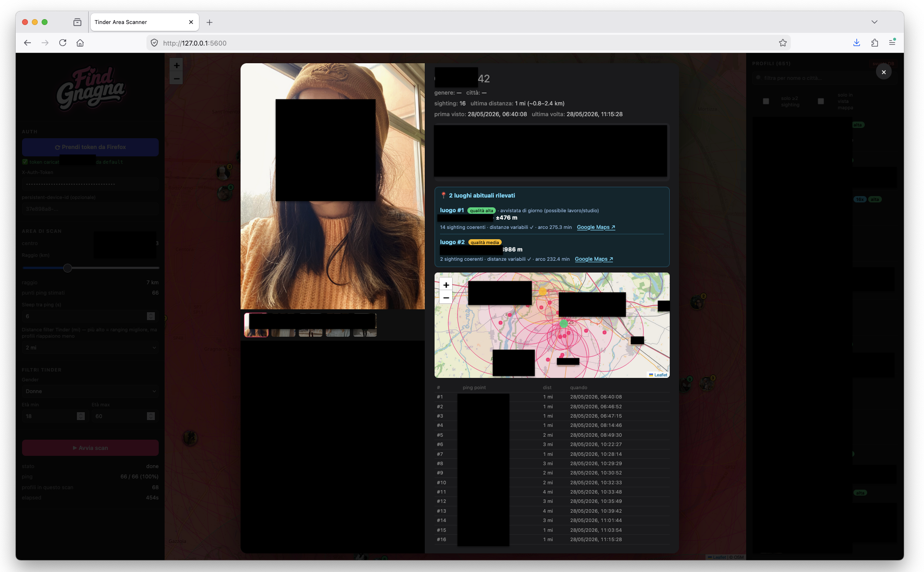924x572 pixels.
Task: Start scanning with Avvia scan
Action: point(90,448)
